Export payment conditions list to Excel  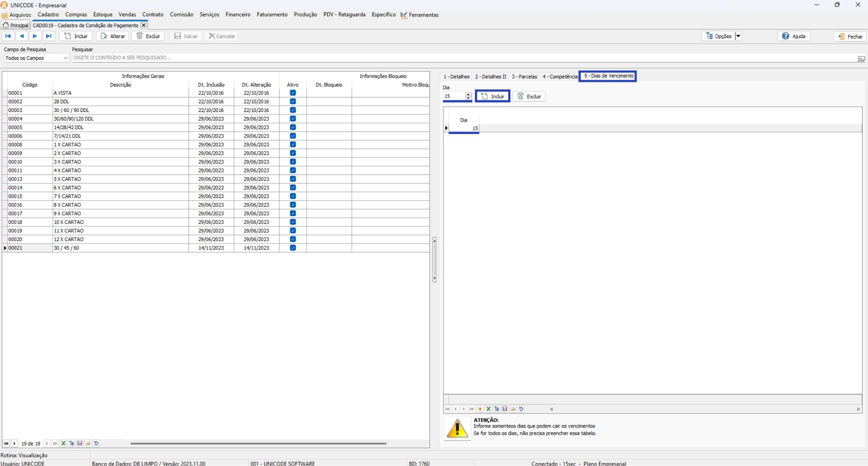point(63,444)
